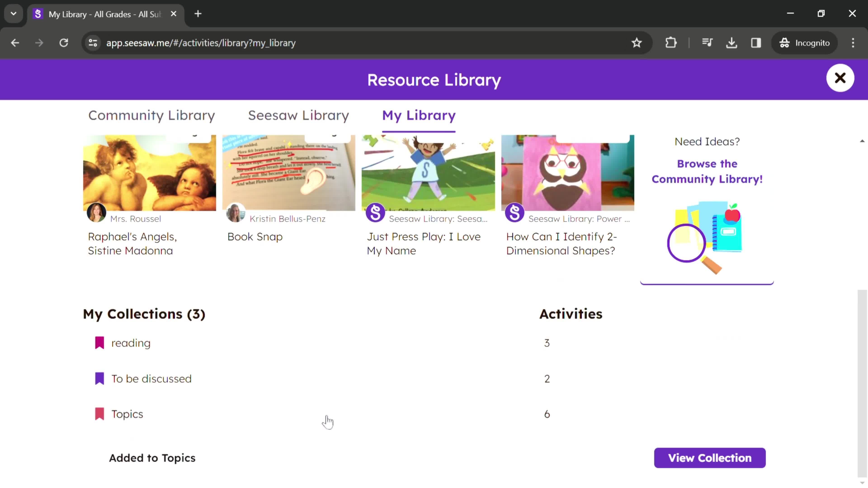
Task: Click the My Library tab to stay on current view
Action: [418, 115]
